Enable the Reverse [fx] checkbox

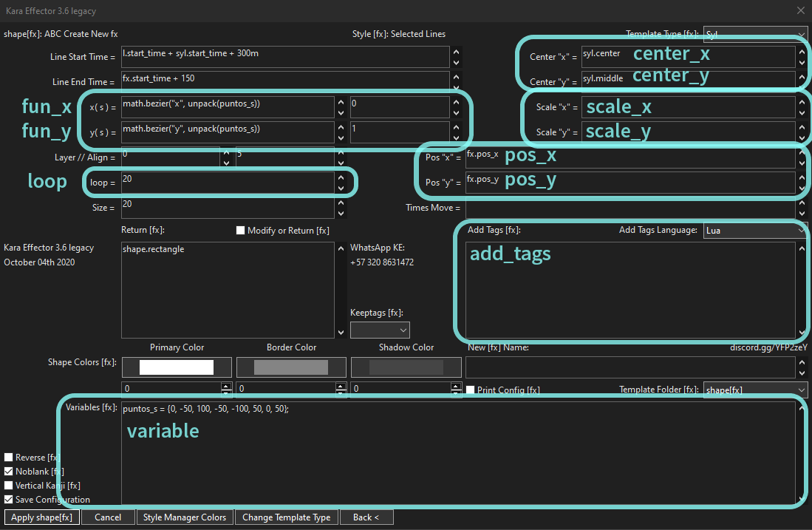coord(9,458)
